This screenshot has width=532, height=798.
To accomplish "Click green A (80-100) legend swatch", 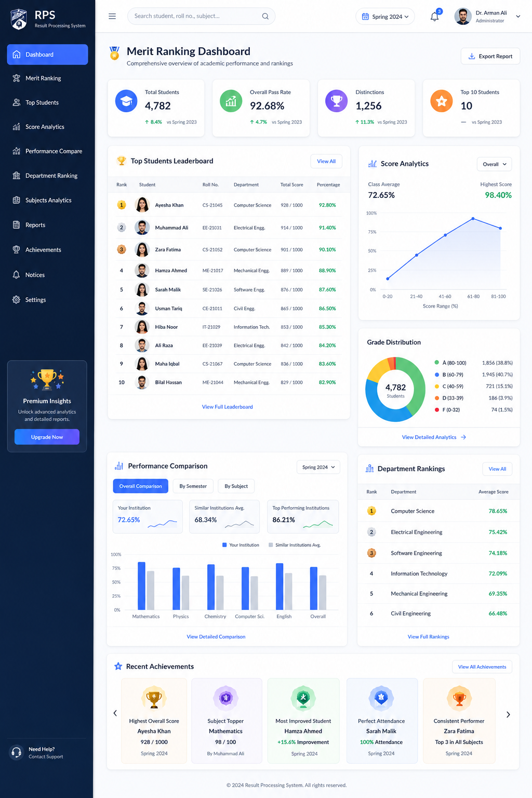I will [437, 363].
